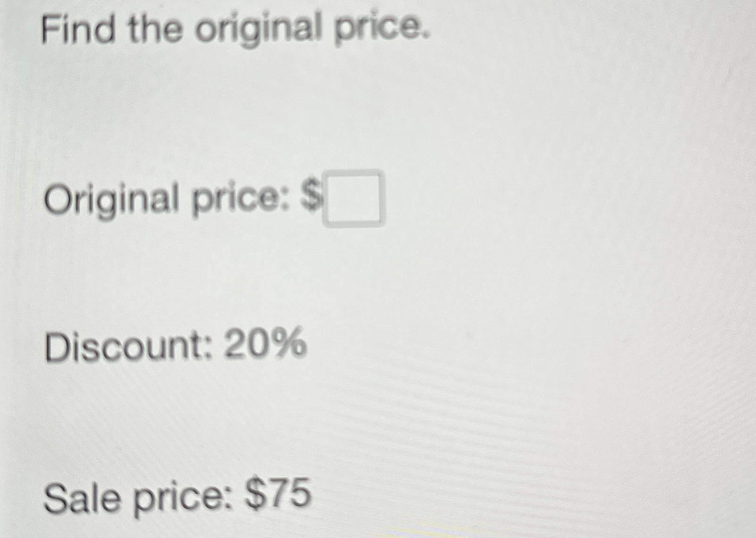Click the 'Sale price' label
The image size is (756, 538).
click(137, 497)
